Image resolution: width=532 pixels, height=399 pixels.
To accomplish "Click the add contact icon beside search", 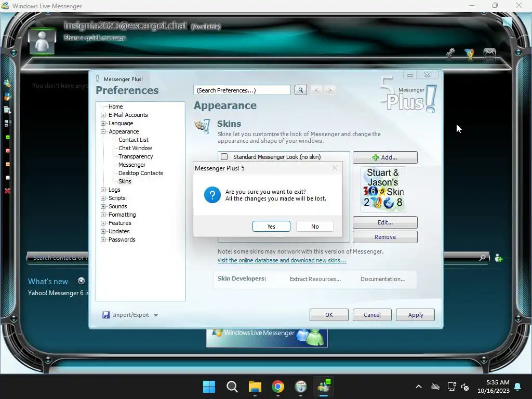I will [x=498, y=258].
